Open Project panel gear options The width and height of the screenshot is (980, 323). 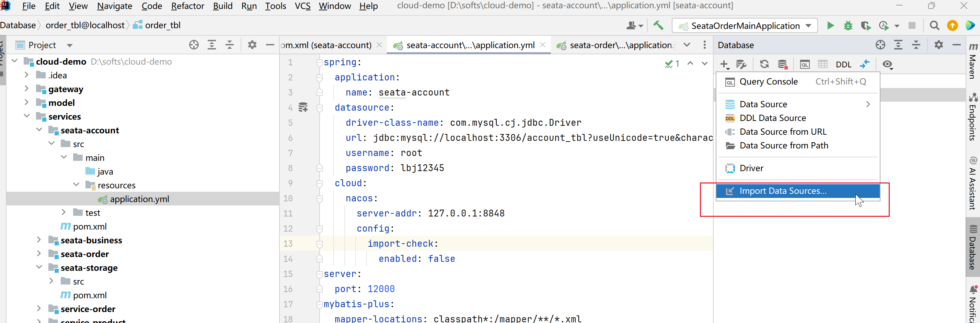252,45
